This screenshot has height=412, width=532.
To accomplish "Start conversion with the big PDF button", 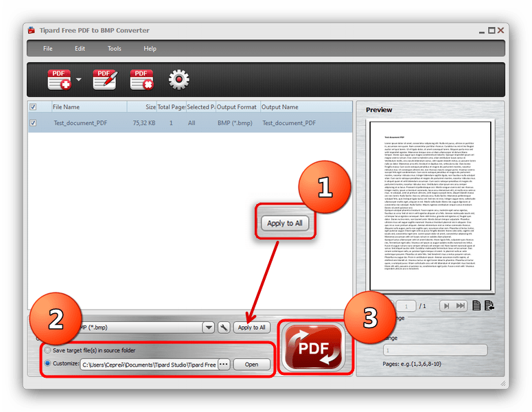I will [x=313, y=347].
